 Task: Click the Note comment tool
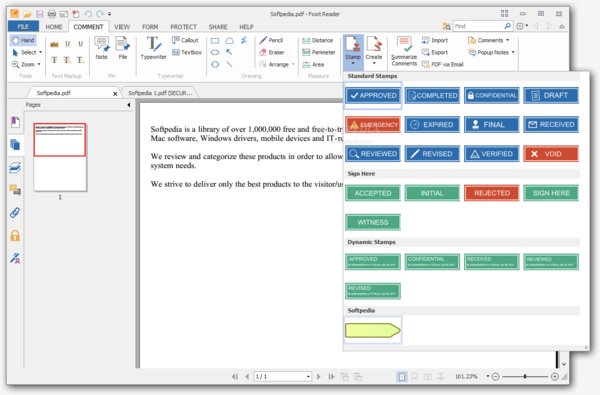(x=101, y=48)
